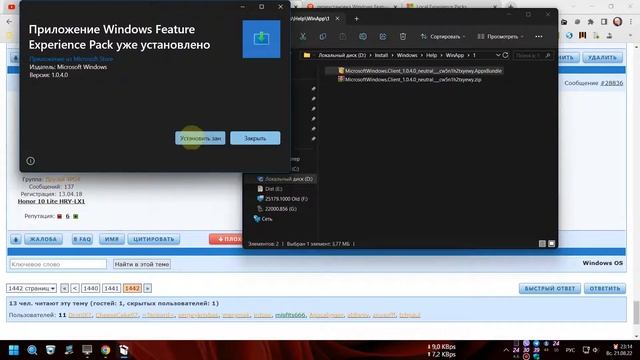Click the ИМЯ button on the forum
Screen dimensions: 640x360
(111, 239)
